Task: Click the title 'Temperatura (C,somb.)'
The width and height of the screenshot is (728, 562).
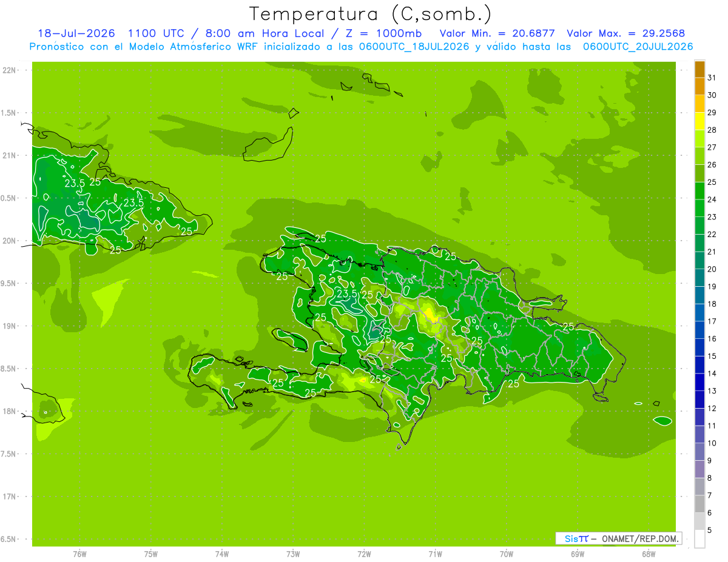Action: 370,14
